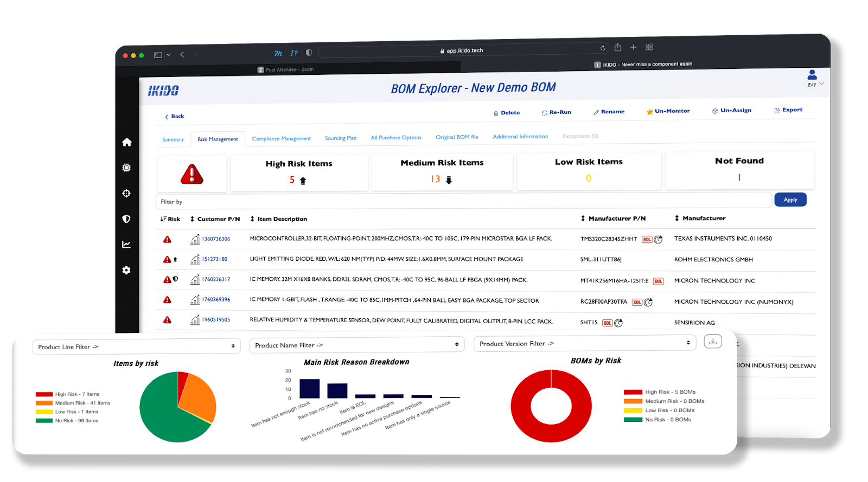This screenshot has width=868, height=482.
Task: Select the Risk Management tab
Action: [x=218, y=139]
